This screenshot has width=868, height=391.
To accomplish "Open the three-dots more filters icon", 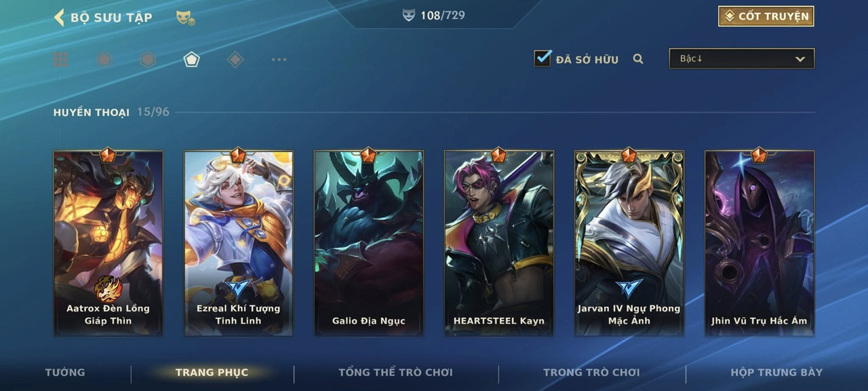I will pyautogui.click(x=279, y=60).
